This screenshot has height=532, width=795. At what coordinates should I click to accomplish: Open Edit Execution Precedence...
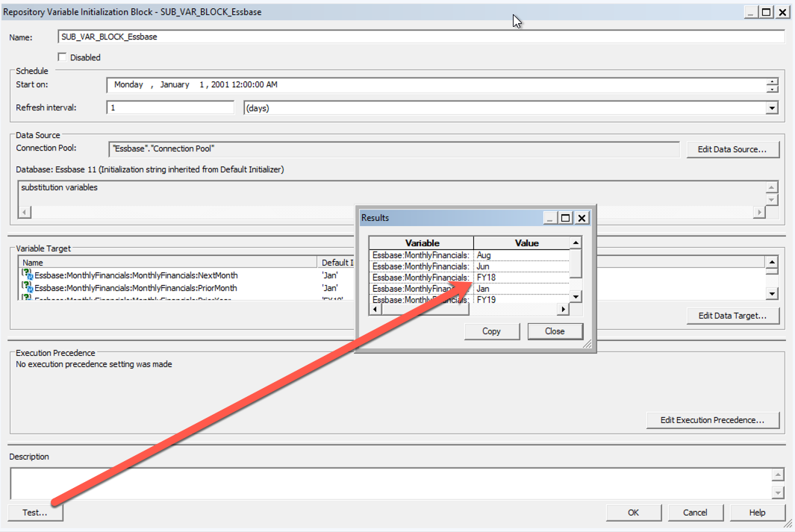(x=712, y=420)
